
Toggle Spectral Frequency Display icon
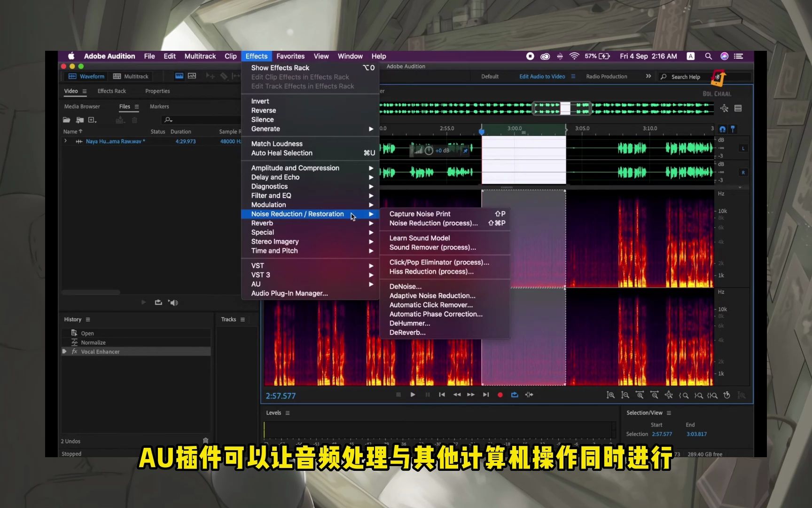179,76
